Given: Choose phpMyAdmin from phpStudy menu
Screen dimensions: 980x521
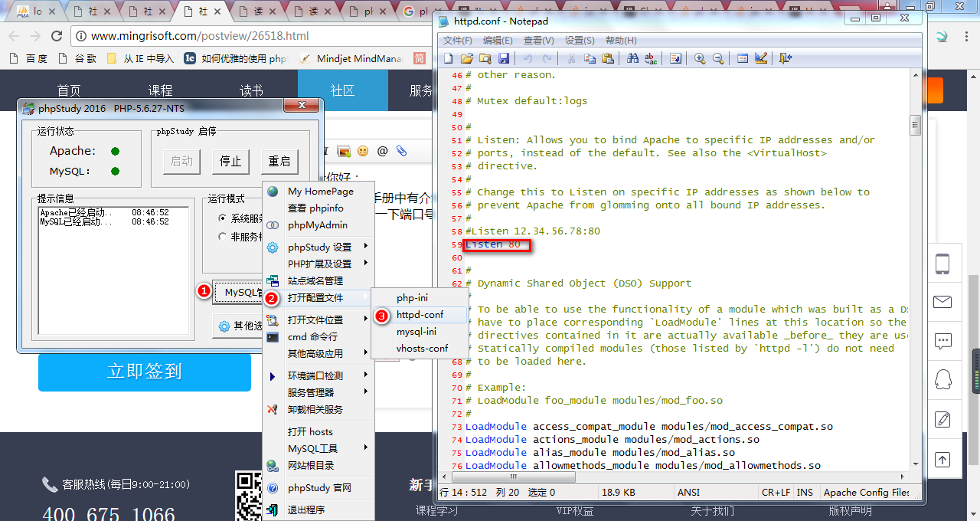Looking at the screenshot, I should [x=318, y=225].
